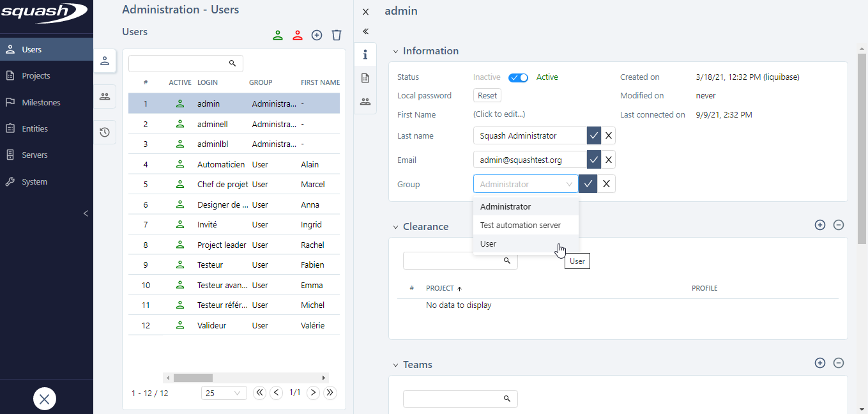This screenshot has height=414, width=868.
Task: Toggle the Active status switch
Action: pyautogui.click(x=518, y=77)
